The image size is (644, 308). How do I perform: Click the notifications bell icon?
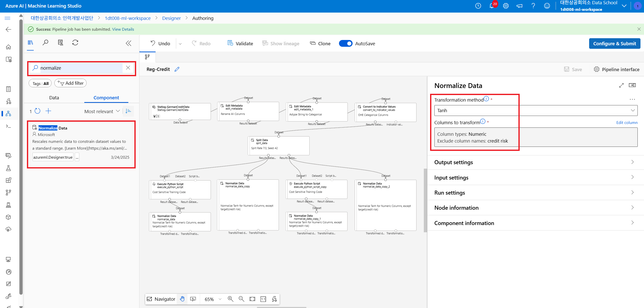[491, 6]
